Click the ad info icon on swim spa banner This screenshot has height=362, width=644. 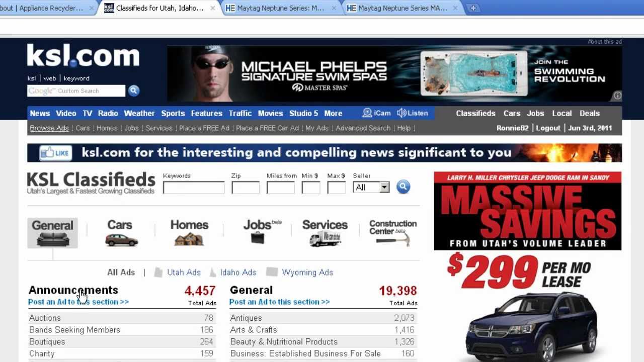[x=617, y=96]
